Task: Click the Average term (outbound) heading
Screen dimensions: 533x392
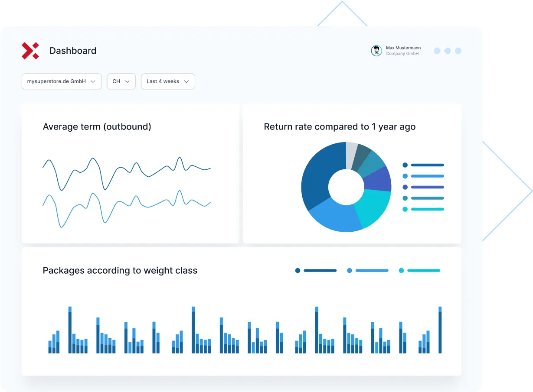Action: click(97, 127)
